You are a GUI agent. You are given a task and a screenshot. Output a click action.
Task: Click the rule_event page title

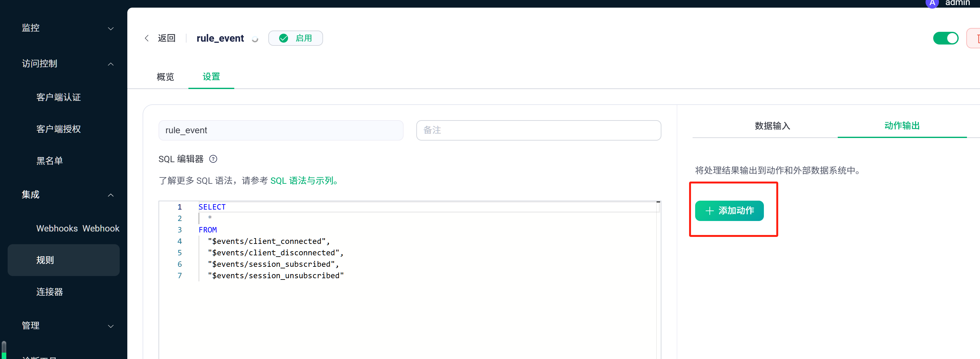pos(220,38)
